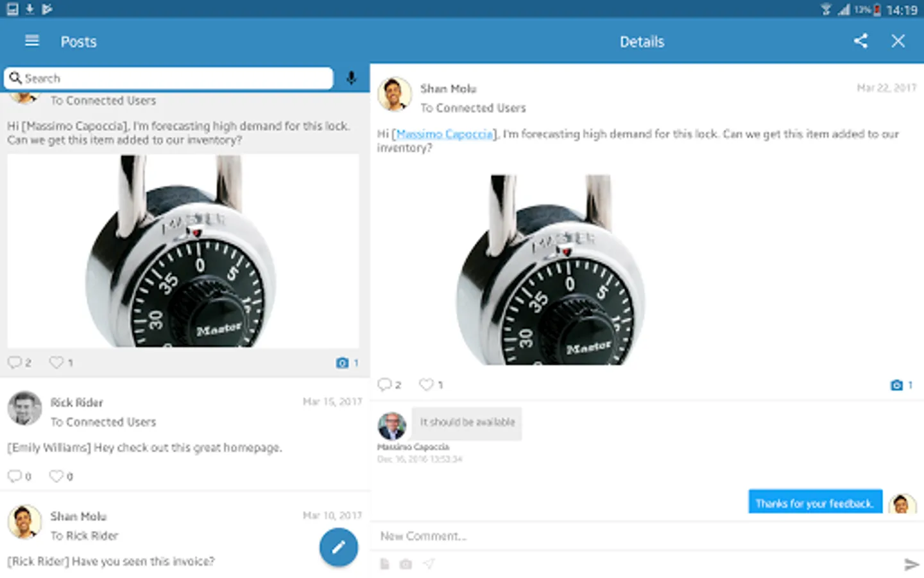Viewport: 924px width, 578px height.
Task: Share the post from Details header
Action: [860, 41]
